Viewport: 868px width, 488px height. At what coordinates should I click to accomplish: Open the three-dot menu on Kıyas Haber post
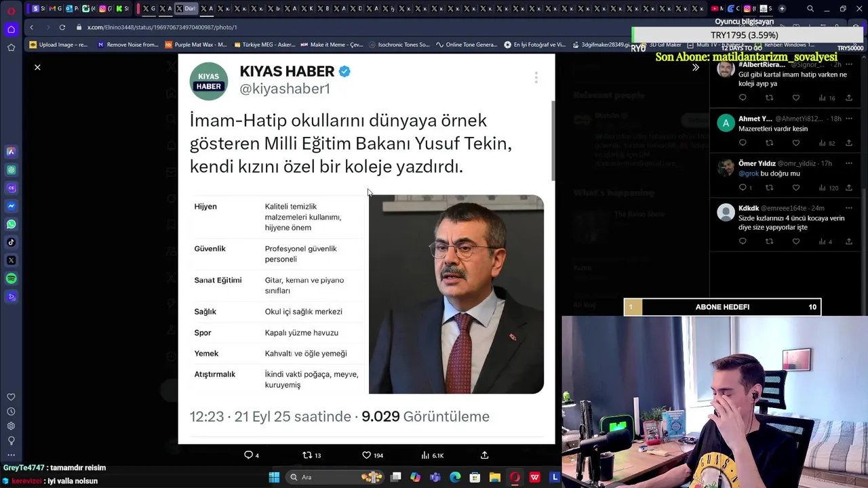(536, 77)
